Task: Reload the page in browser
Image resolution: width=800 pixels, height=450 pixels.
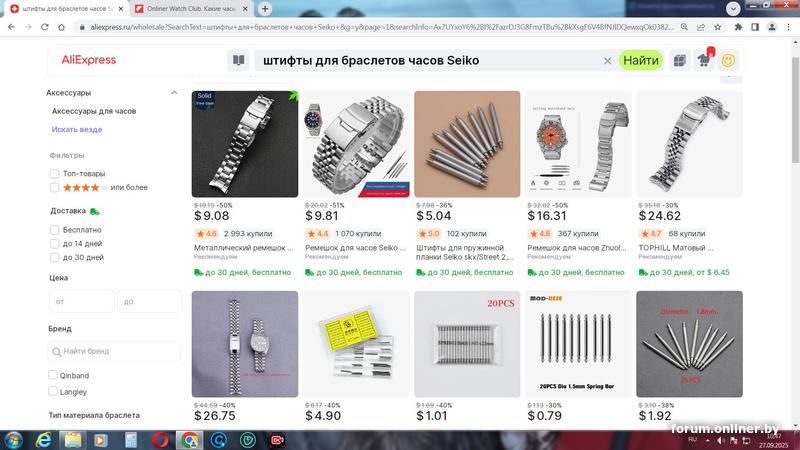Action: (45, 27)
